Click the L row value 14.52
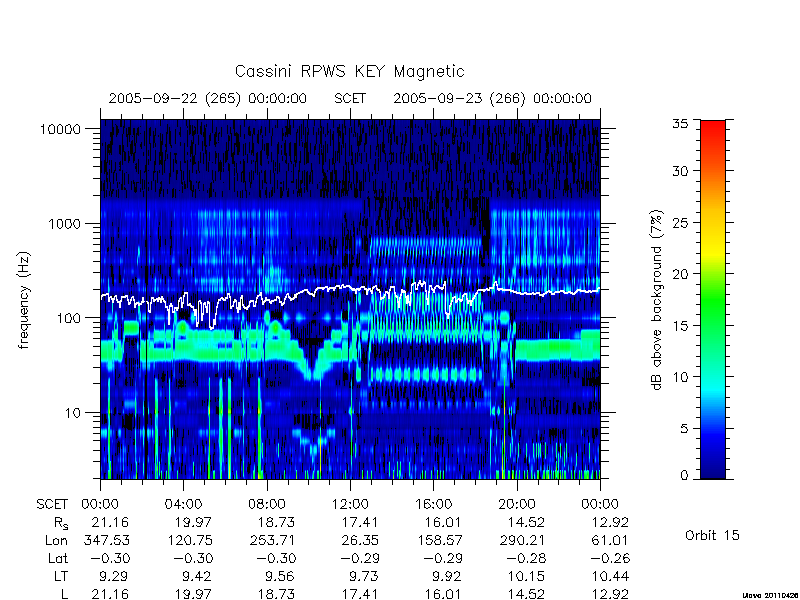Viewport: 800px width, 600px height. pos(526,594)
